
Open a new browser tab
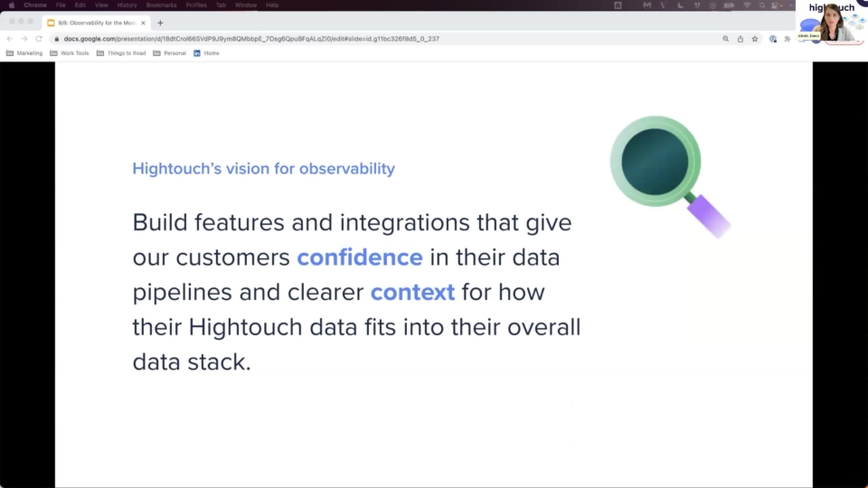tap(161, 23)
